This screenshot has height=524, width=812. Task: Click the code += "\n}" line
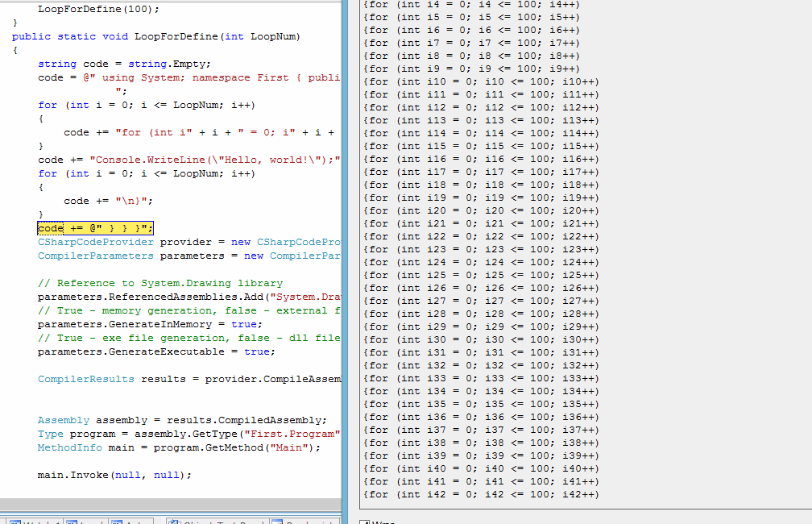pyautogui.click(x=108, y=201)
